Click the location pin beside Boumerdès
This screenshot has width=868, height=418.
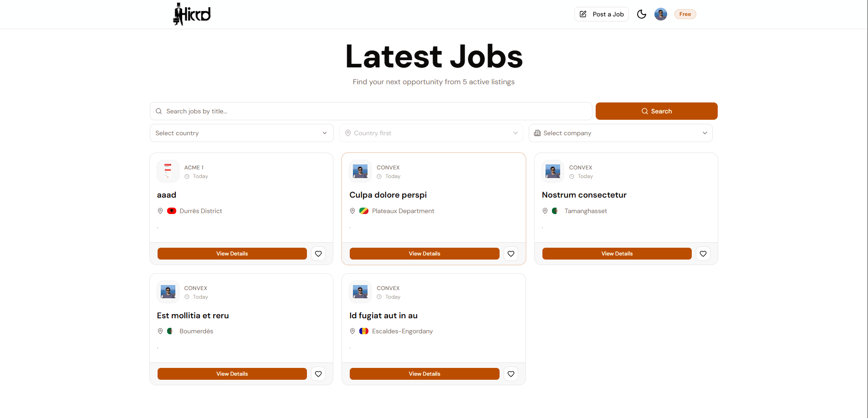coord(160,331)
